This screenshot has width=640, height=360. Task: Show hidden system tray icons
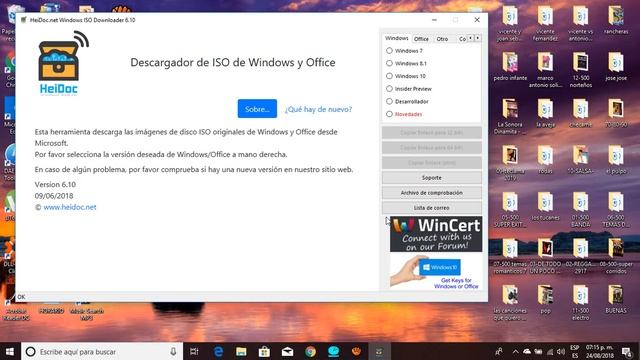pyautogui.click(x=516, y=351)
